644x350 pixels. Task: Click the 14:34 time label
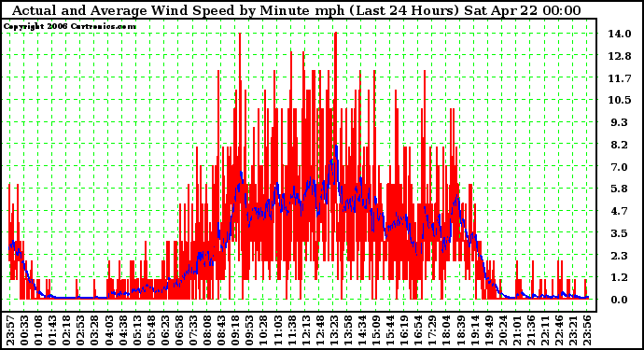click(362, 329)
